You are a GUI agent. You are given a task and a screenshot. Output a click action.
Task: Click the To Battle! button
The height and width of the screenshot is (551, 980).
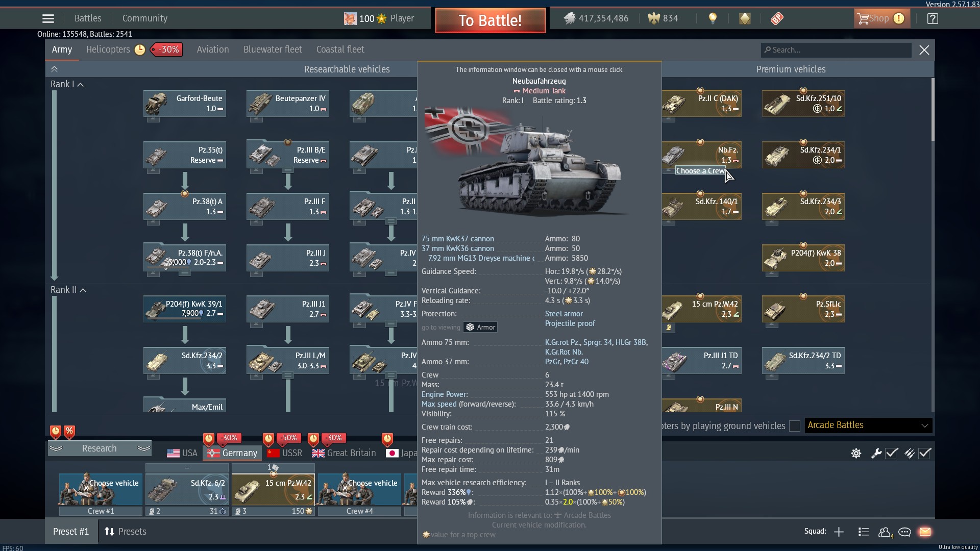[x=490, y=20]
